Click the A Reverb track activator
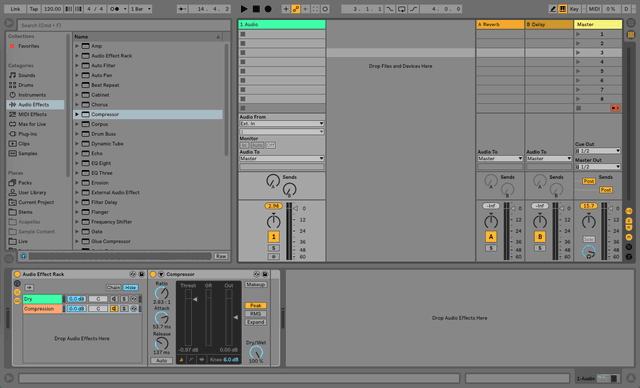 [491, 237]
